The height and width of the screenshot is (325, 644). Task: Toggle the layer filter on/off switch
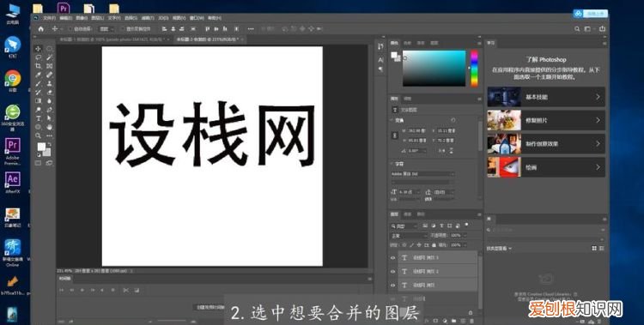[x=466, y=225]
